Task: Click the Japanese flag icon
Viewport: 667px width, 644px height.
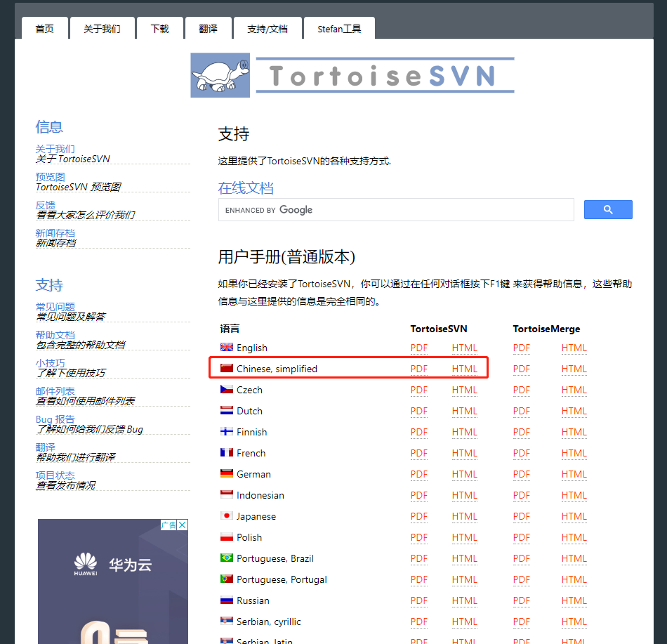Action: [x=226, y=515]
